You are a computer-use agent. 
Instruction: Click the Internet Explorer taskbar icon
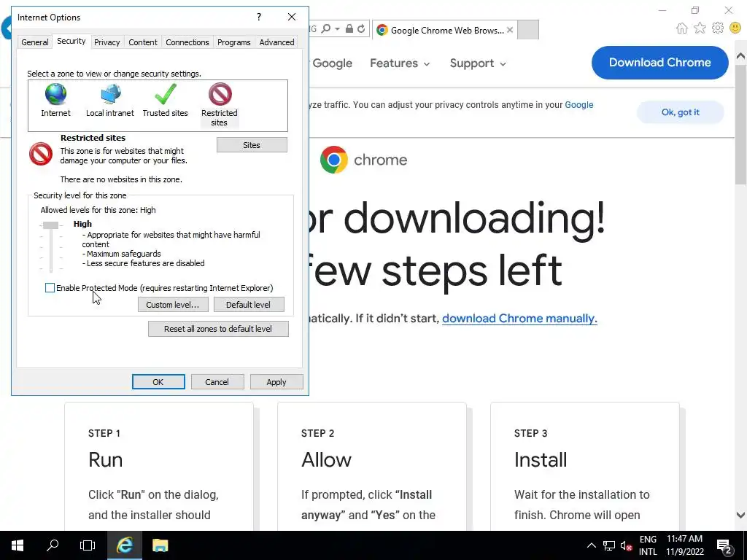pos(125,545)
